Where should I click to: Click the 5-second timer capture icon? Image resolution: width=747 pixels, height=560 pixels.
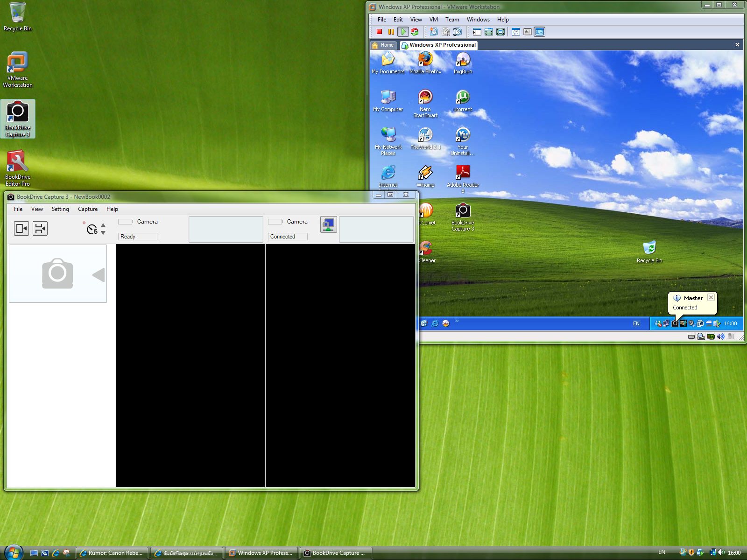pyautogui.click(x=92, y=229)
